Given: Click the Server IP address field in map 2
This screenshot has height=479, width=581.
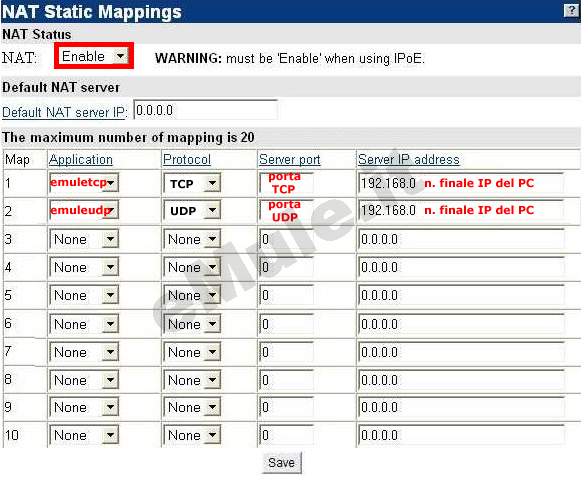Looking at the screenshot, I should 461,210.
